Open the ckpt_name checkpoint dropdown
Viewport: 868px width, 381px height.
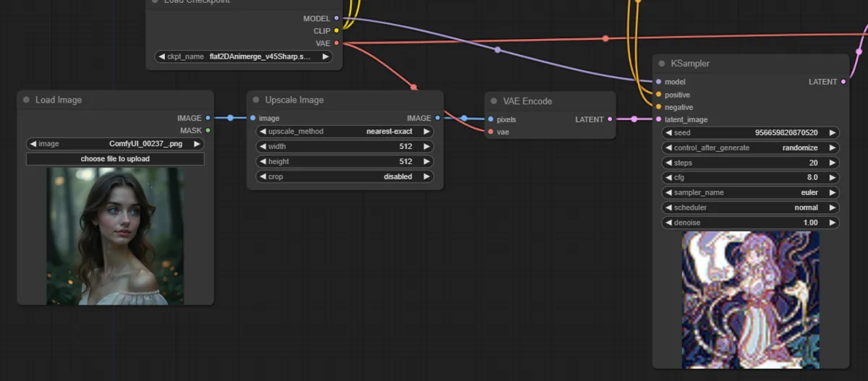pyautogui.click(x=244, y=56)
